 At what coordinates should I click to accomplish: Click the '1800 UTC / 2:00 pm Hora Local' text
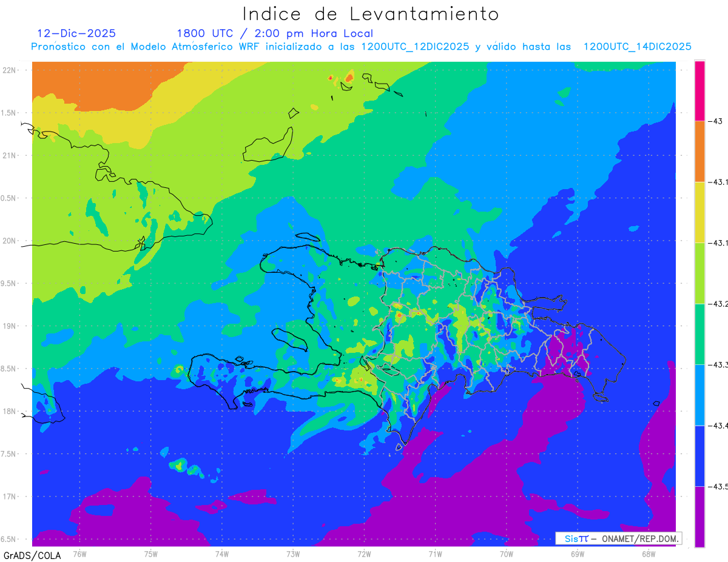coord(275,33)
